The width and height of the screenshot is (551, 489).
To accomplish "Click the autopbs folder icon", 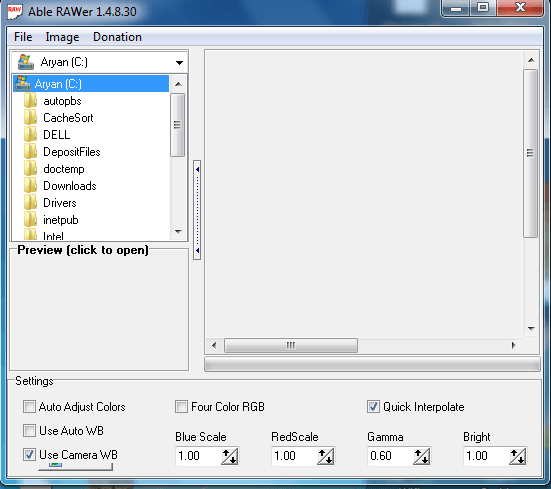I will [30, 101].
